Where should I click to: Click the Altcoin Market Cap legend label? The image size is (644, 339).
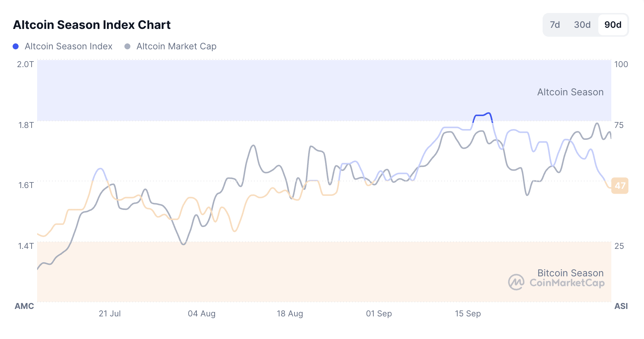[x=176, y=46]
